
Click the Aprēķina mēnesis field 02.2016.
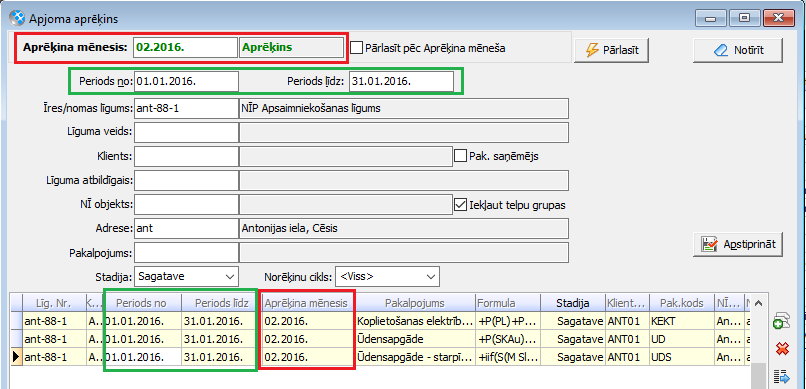pyautogui.click(x=186, y=48)
